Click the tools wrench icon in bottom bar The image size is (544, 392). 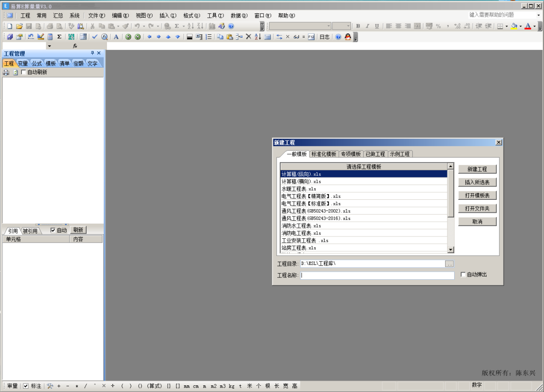(x=50, y=386)
